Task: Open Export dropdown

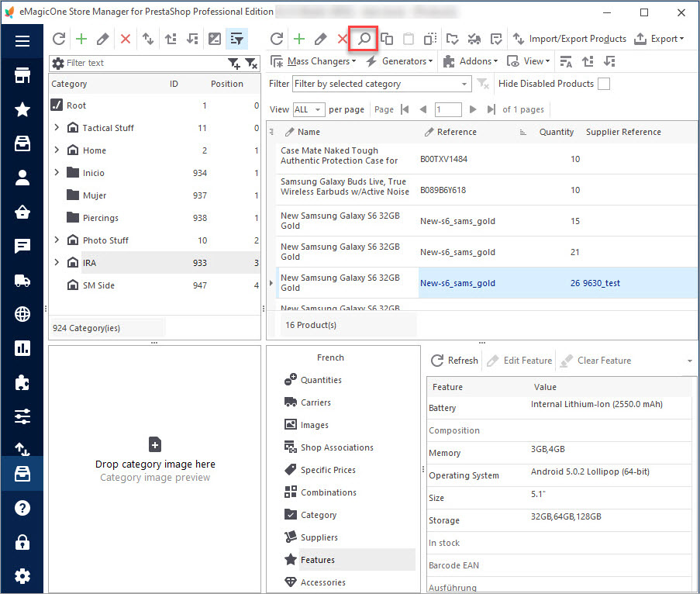Action: point(659,39)
